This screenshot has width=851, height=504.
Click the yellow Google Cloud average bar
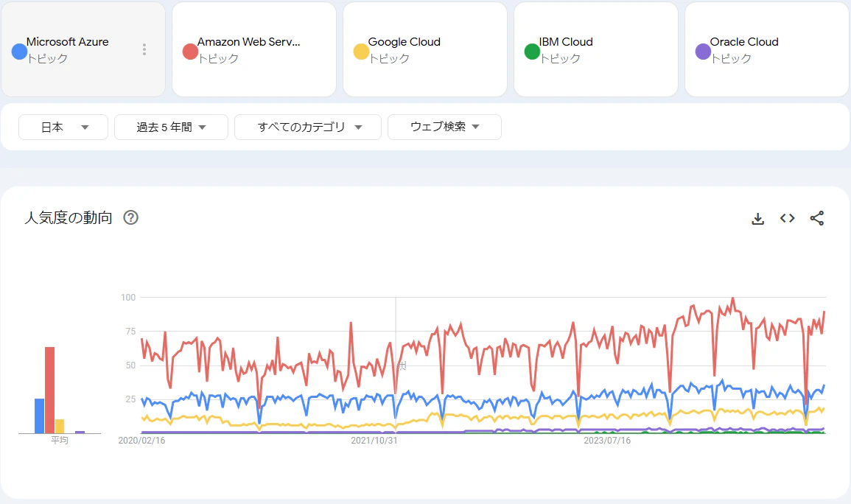[60, 427]
